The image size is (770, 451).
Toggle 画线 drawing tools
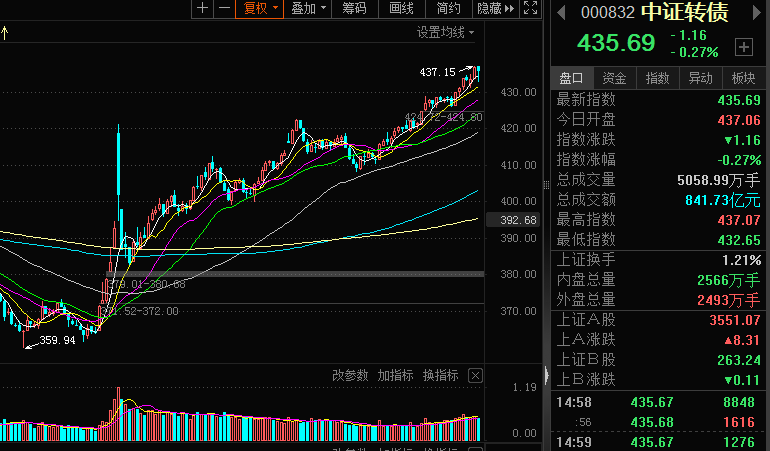coord(401,8)
